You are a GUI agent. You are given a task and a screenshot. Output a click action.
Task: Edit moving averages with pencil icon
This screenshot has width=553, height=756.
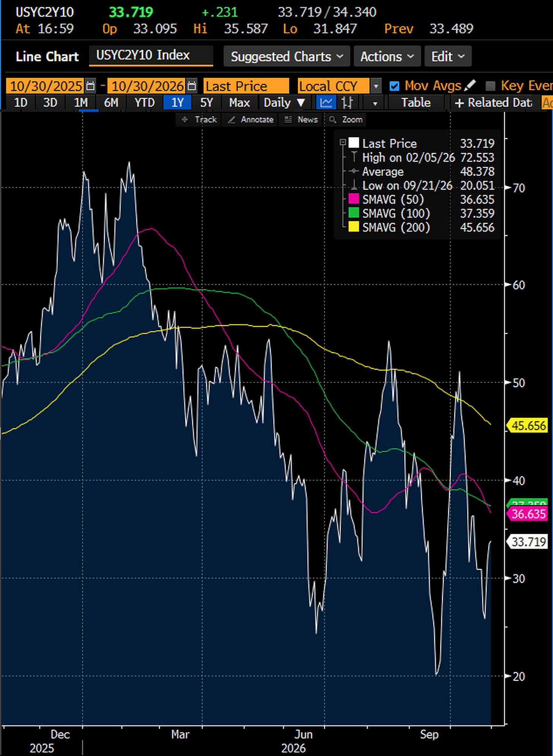pos(470,85)
